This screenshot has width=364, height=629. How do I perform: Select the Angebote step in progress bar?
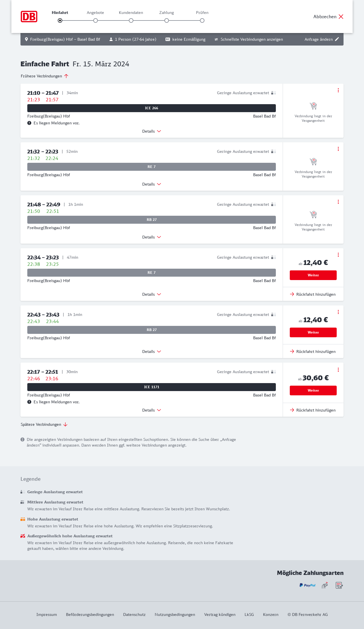click(96, 20)
